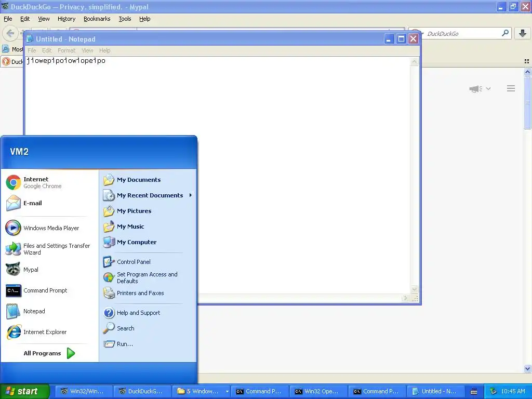Click Mypal page scrollbar up arrow
This screenshot has width=532, height=399.
pyautogui.click(x=527, y=72)
